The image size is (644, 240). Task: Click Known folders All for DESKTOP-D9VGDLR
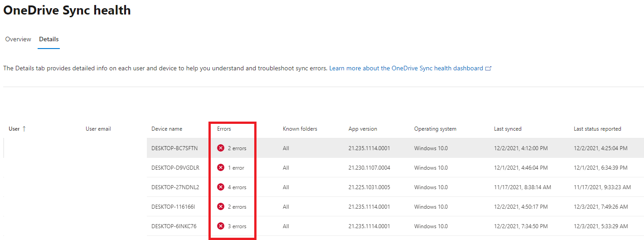click(x=286, y=168)
